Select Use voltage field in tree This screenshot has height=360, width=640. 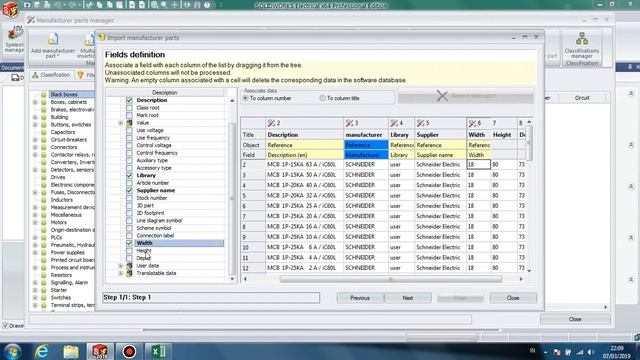point(150,130)
